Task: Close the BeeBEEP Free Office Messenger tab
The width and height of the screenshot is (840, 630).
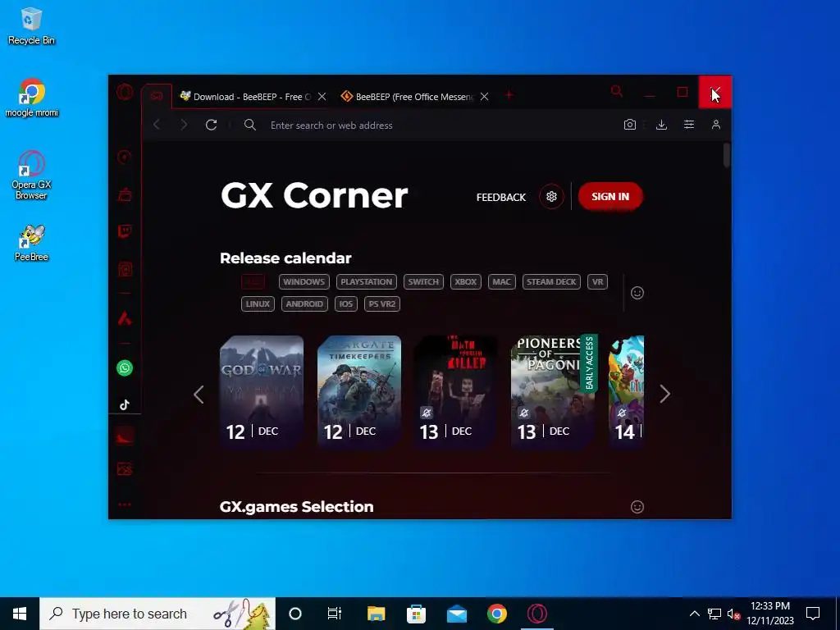Action: click(484, 97)
